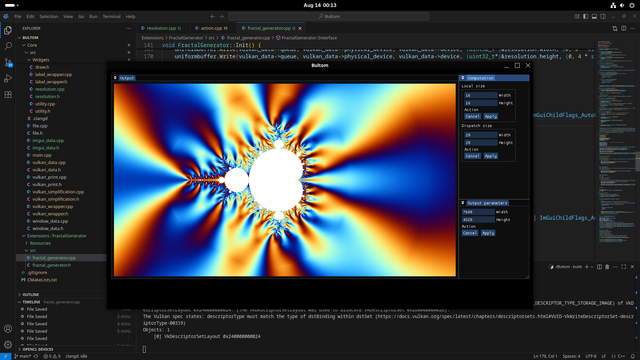This screenshot has width=640, height=360.
Task: Open the Manage gear icon
Action: [8, 345]
